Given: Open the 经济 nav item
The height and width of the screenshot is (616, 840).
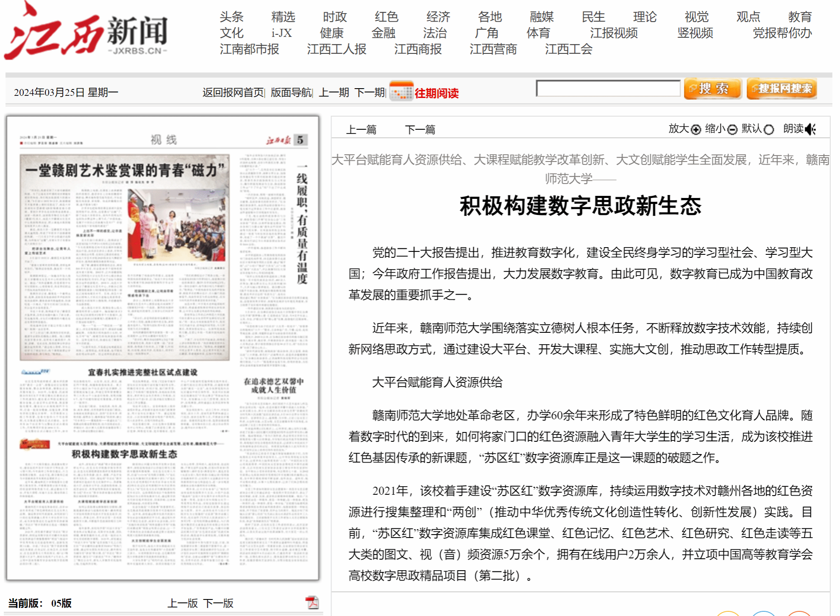Looking at the screenshot, I should [x=438, y=17].
